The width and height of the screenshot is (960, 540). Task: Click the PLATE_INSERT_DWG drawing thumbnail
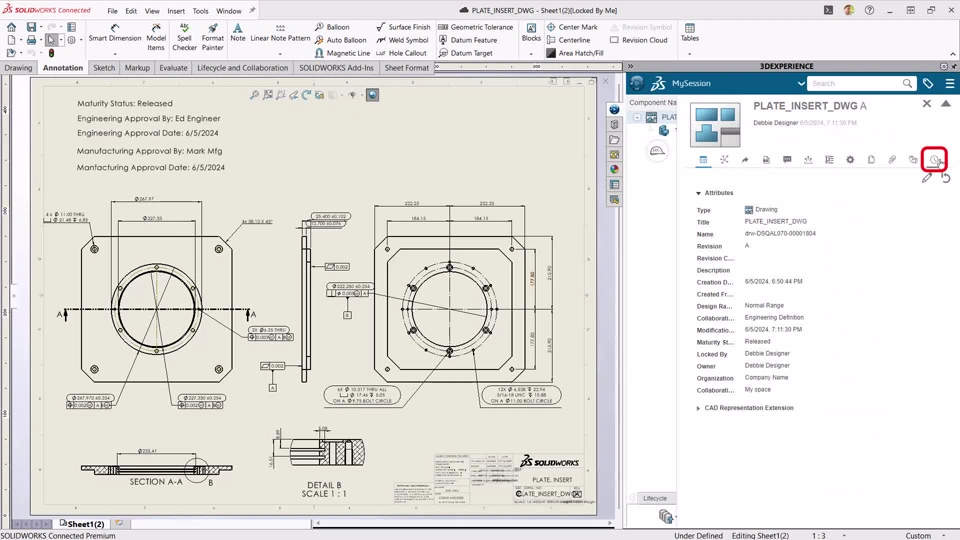pos(715,125)
